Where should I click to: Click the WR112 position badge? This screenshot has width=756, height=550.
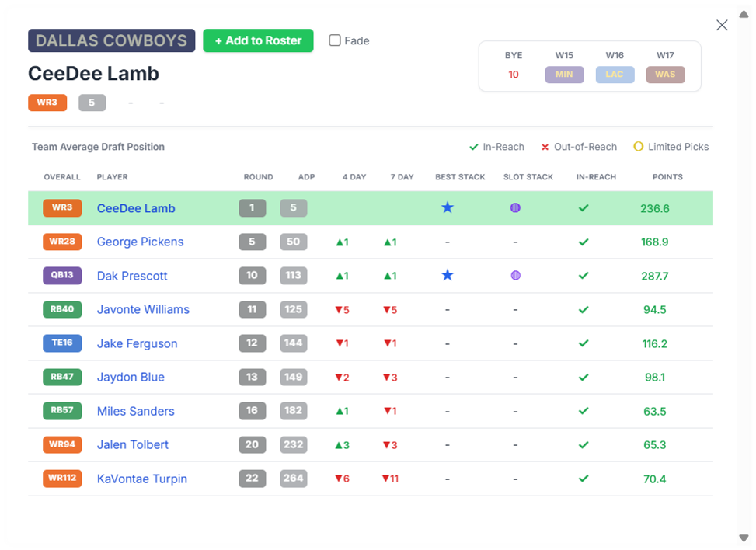tap(62, 479)
